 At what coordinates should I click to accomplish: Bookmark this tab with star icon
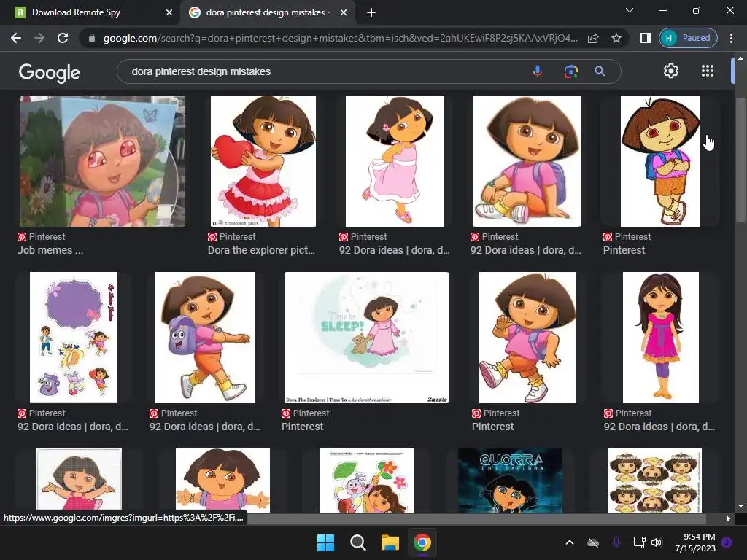[x=616, y=38]
